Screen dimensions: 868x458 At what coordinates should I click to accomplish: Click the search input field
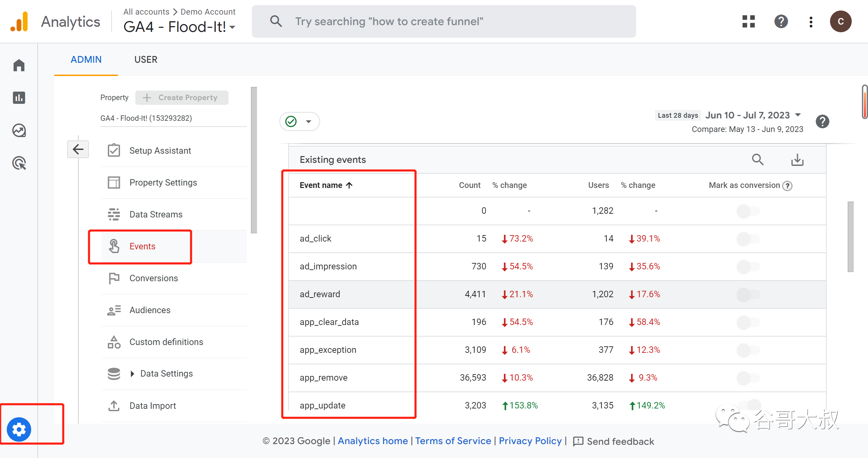coord(443,21)
